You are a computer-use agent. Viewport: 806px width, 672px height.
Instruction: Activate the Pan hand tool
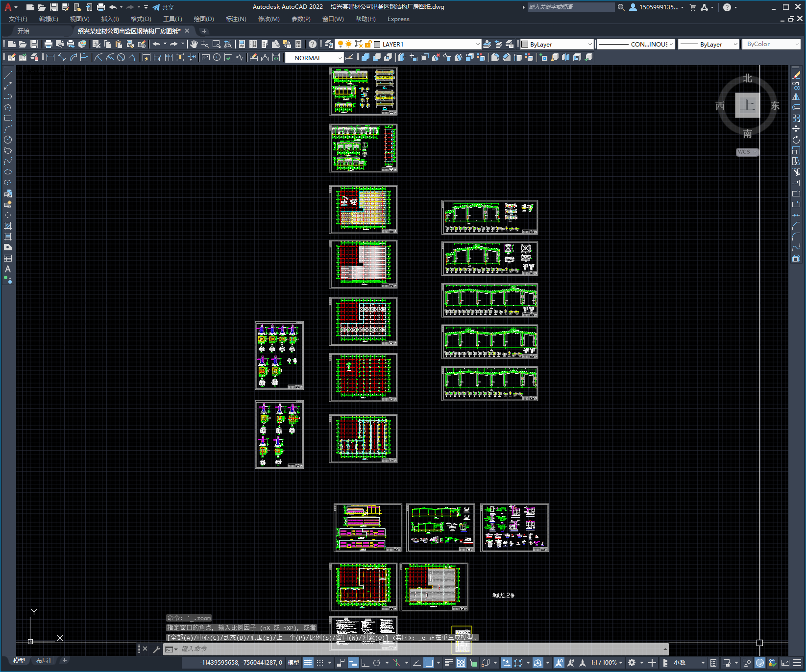[x=194, y=44]
